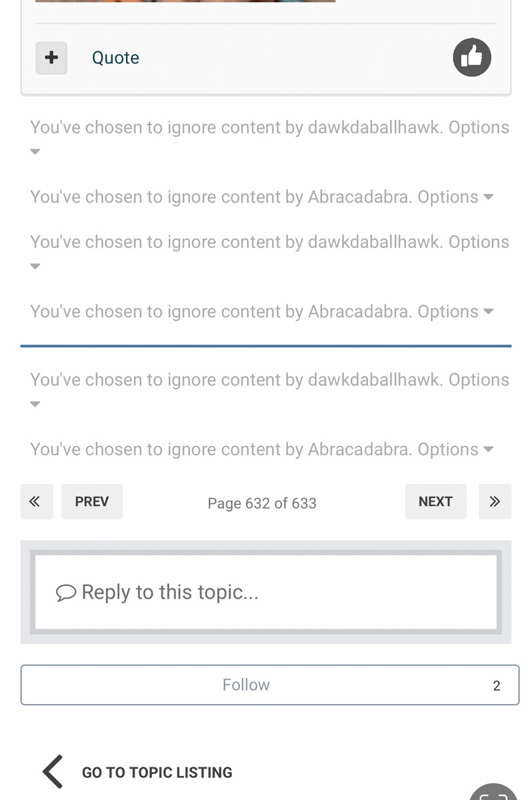Click the thumbs-up like icon
The width and height of the screenshot is (532, 800).
[472, 57]
